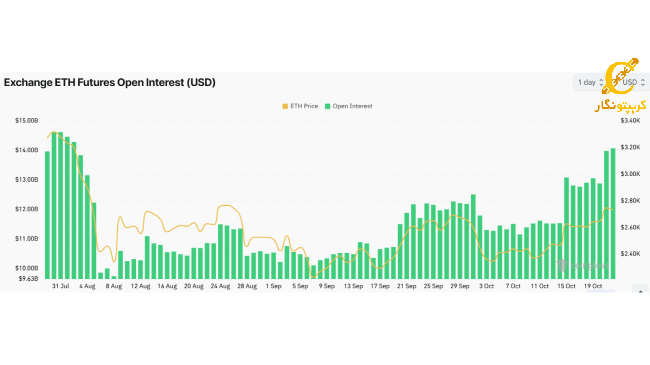Click the yellow ETH Price legend square
The image size is (650, 365).
coord(285,107)
